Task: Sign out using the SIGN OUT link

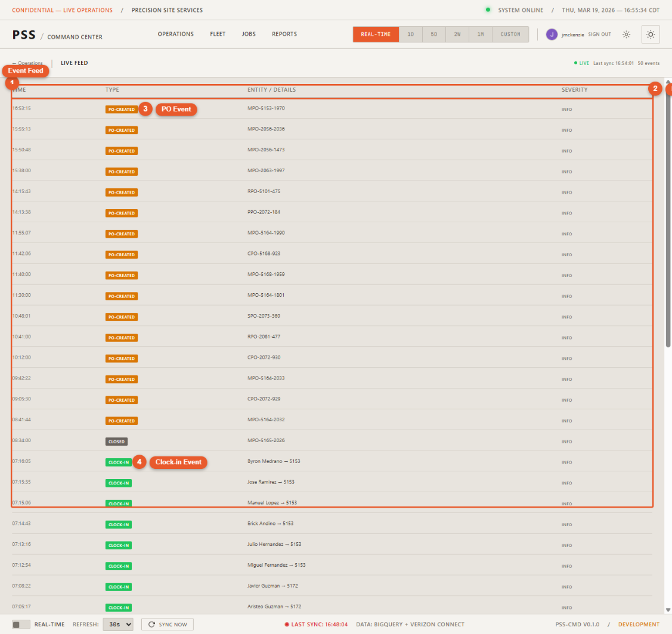Action: 599,34
